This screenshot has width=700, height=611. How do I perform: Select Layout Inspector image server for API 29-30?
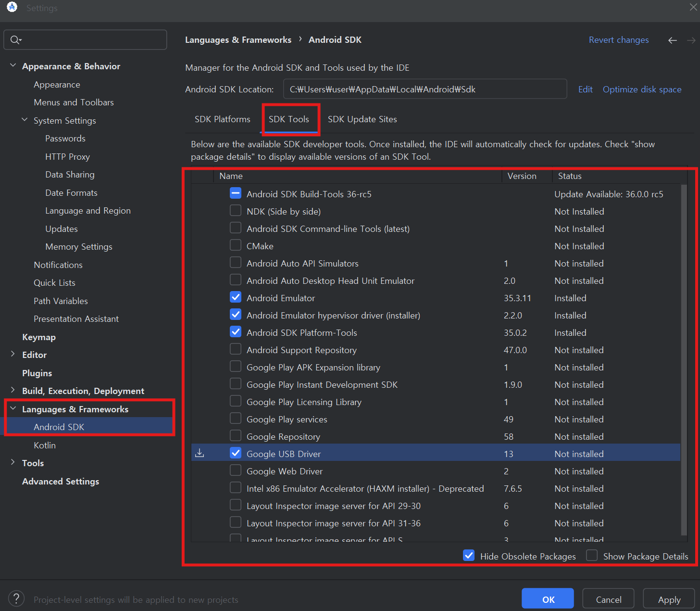coord(333,506)
